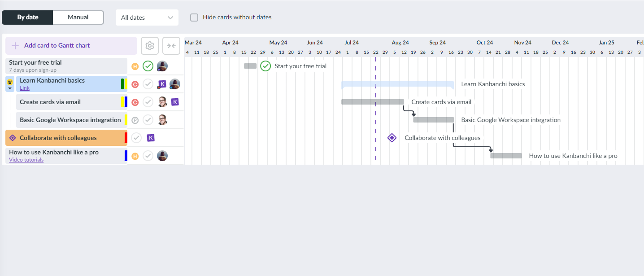The image size is (644, 276).
Task: Click the crown icon beside Learn Kanbanchi basics
Action: (10, 82)
